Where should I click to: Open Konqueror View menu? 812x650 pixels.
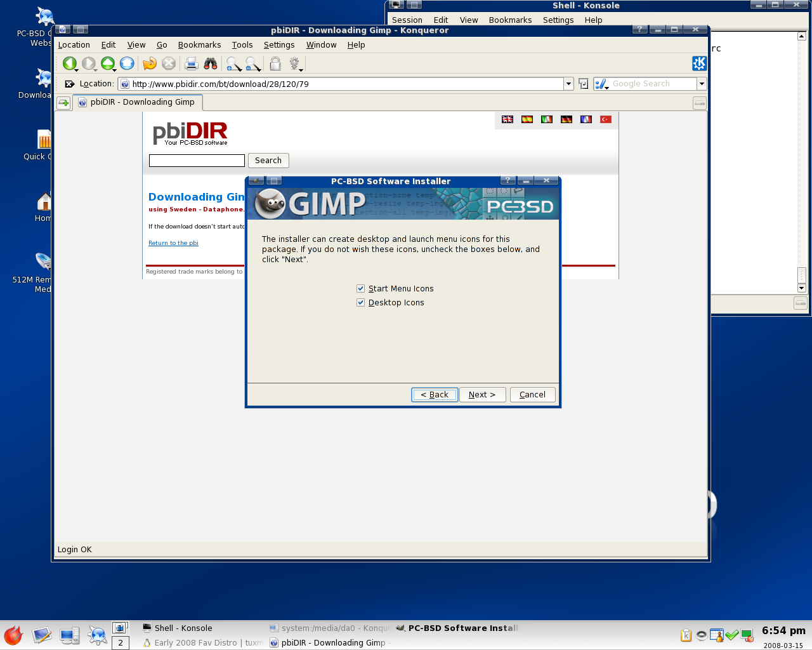click(136, 45)
